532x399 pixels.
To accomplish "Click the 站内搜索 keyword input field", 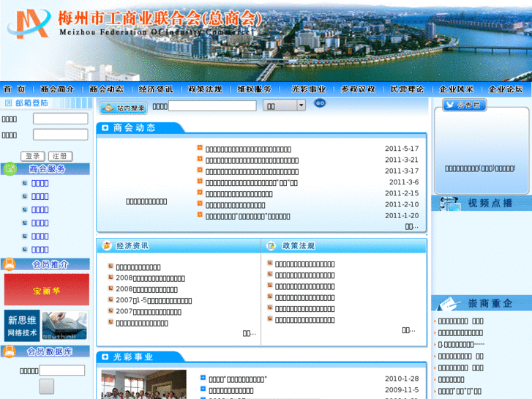I will click(213, 106).
